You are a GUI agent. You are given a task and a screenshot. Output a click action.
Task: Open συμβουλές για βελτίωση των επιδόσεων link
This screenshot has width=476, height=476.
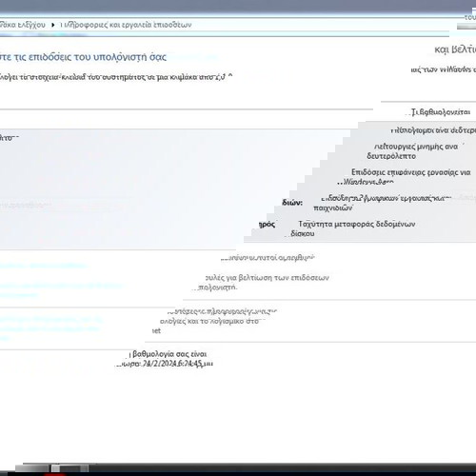pyautogui.click(x=261, y=283)
